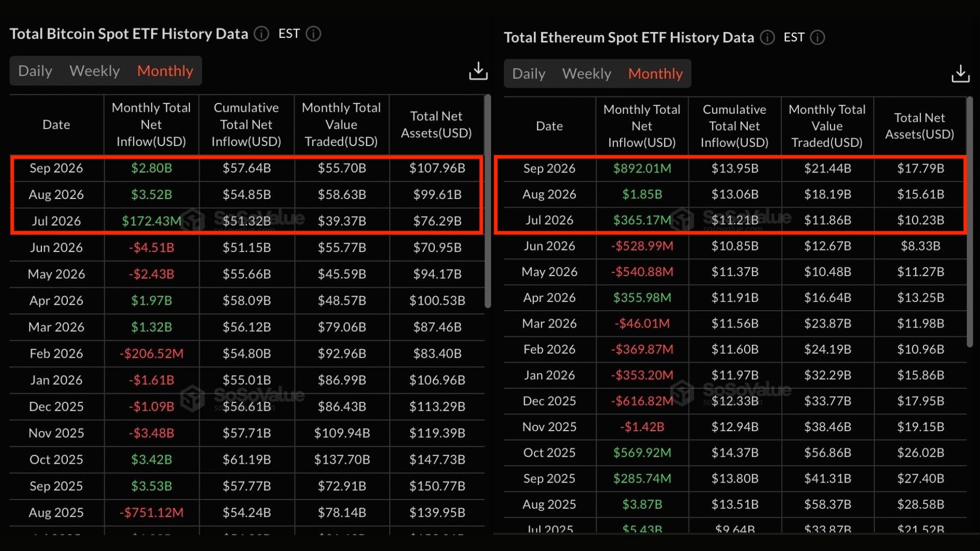Click Bitcoin Aug 2026 inflow $3.52B

tap(152, 194)
